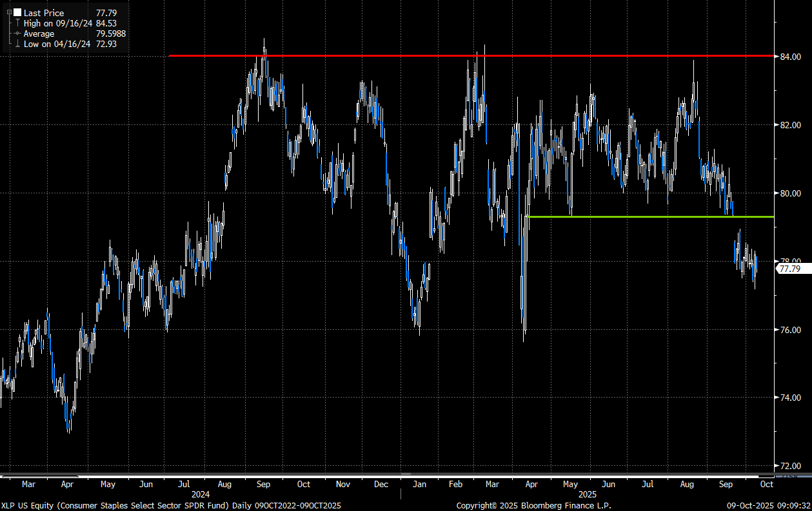
Task: Click the "Average" label in the legend
Action: 39,34
